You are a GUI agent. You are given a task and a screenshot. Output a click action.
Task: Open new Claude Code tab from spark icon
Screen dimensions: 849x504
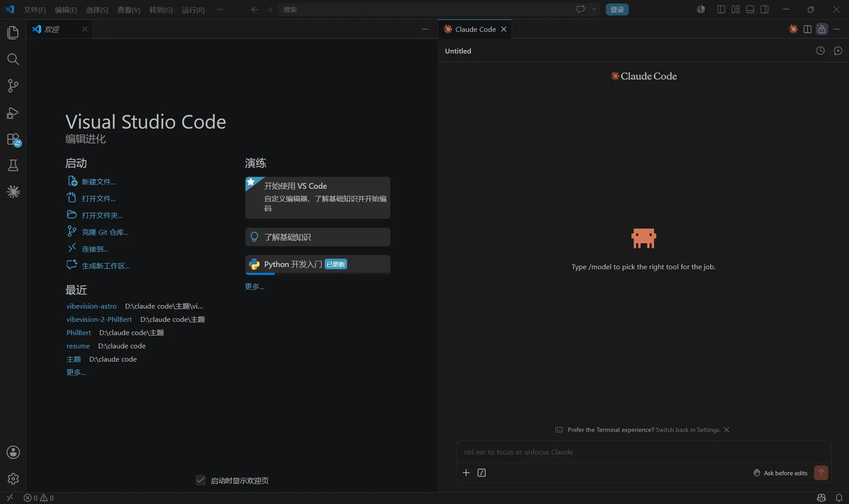coord(793,29)
